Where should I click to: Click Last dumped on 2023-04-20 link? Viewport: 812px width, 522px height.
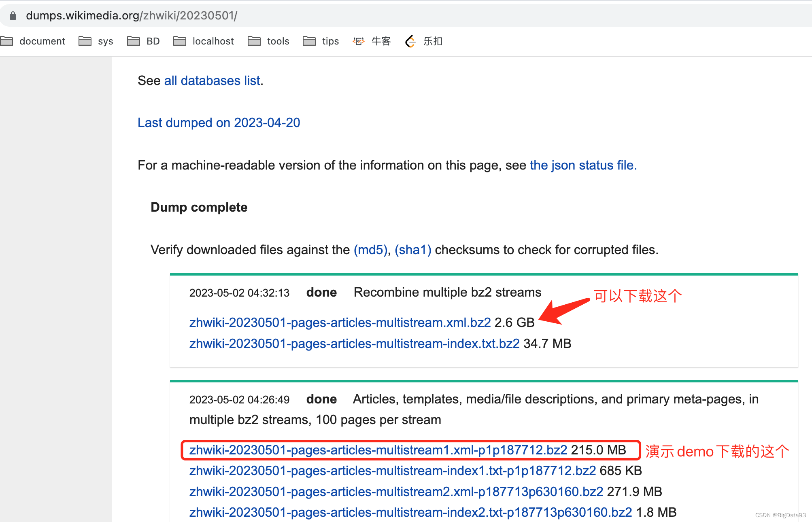coord(219,123)
